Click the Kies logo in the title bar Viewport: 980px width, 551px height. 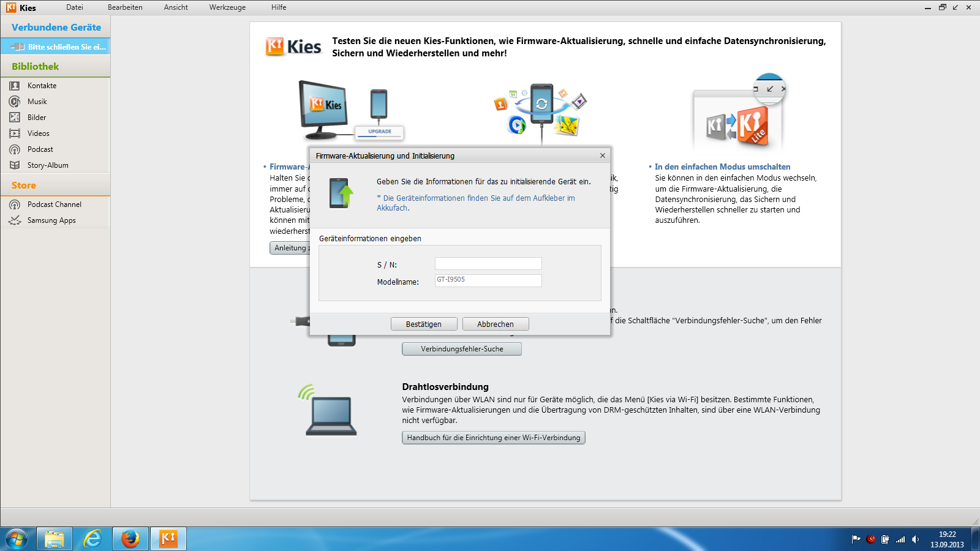click(x=11, y=7)
